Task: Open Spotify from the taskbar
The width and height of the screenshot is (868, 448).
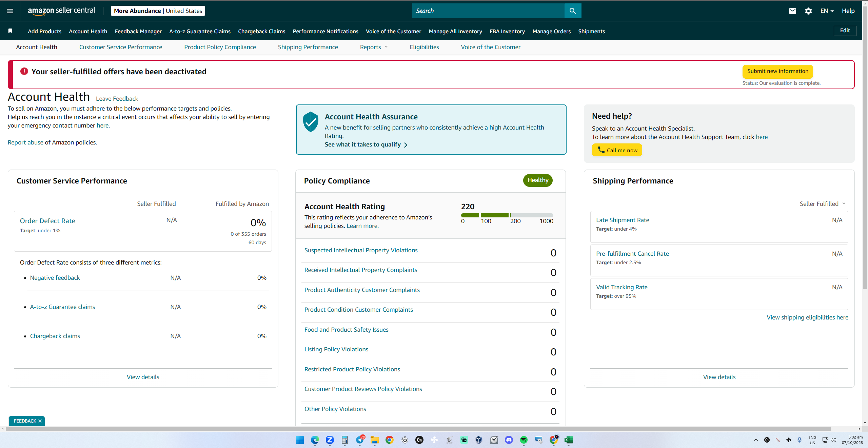Action: pyautogui.click(x=524, y=440)
